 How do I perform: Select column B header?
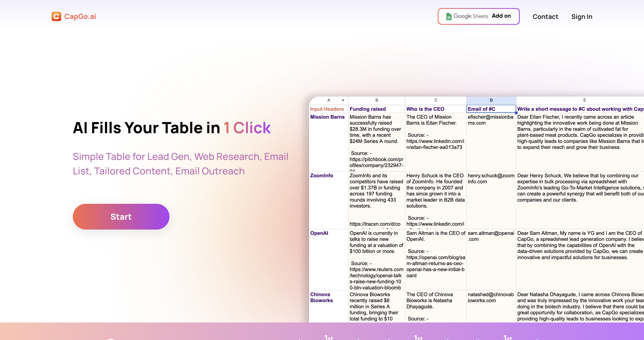click(x=377, y=100)
